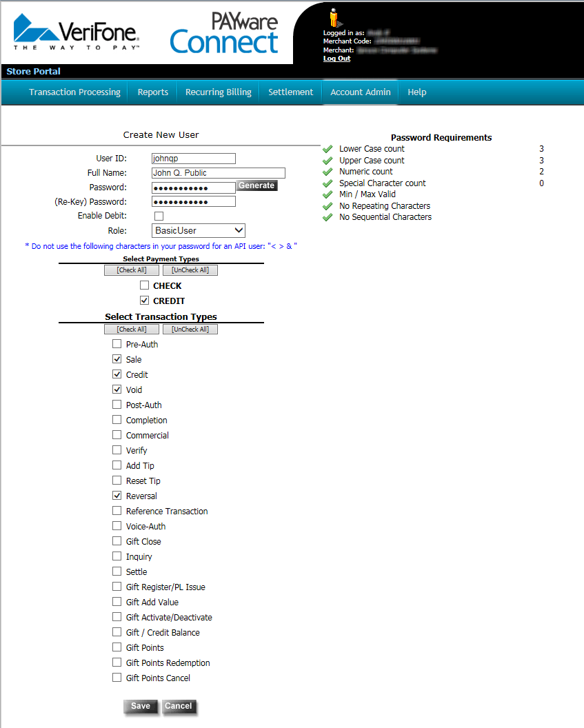Open the Reports menu
Image resolution: width=584 pixels, height=728 pixels.
pyautogui.click(x=153, y=92)
